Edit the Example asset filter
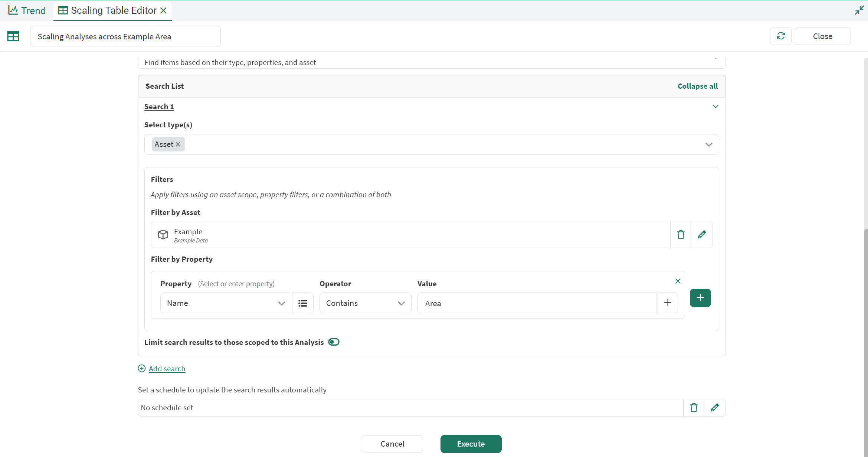 [701, 235]
